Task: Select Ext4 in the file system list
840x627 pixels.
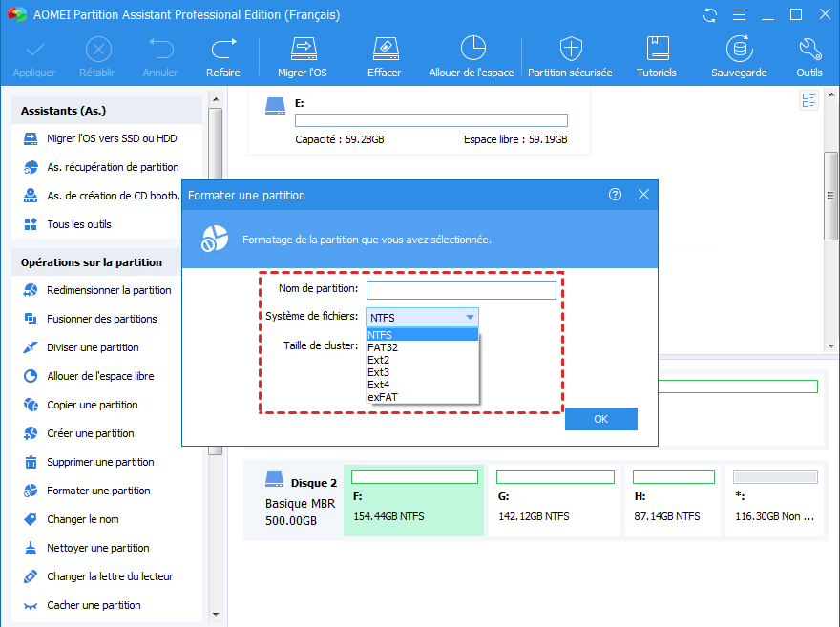Action: (x=422, y=385)
